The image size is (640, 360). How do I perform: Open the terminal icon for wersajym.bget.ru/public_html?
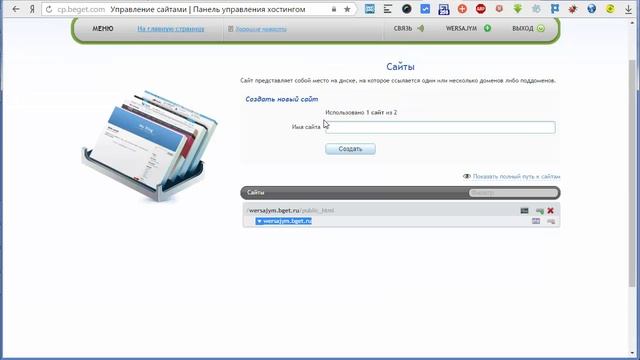(x=524, y=211)
